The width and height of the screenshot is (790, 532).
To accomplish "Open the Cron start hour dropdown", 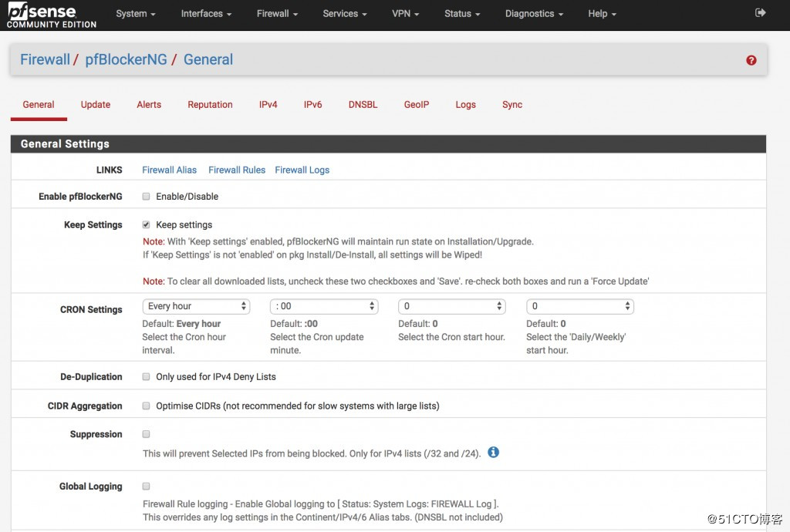I will (x=452, y=307).
